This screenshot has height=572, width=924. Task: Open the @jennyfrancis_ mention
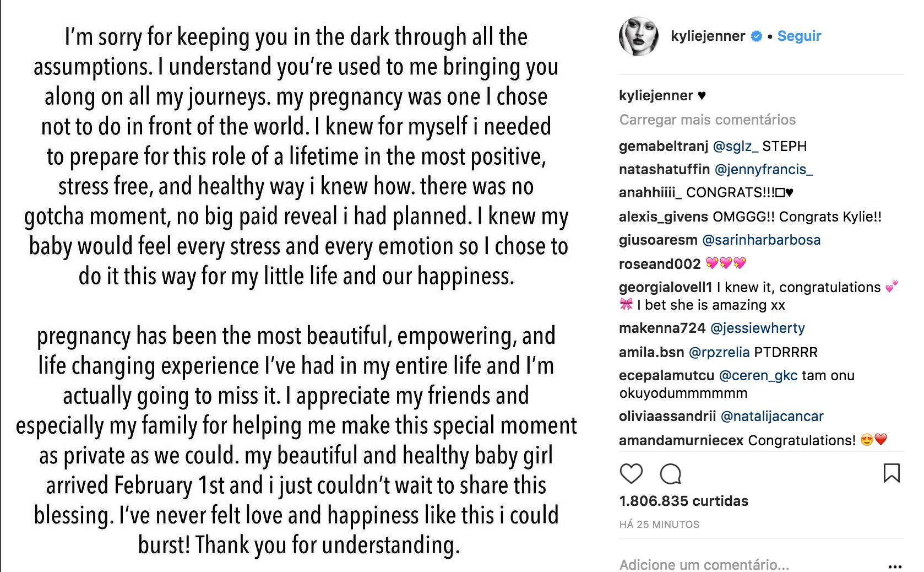tap(763, 169)
